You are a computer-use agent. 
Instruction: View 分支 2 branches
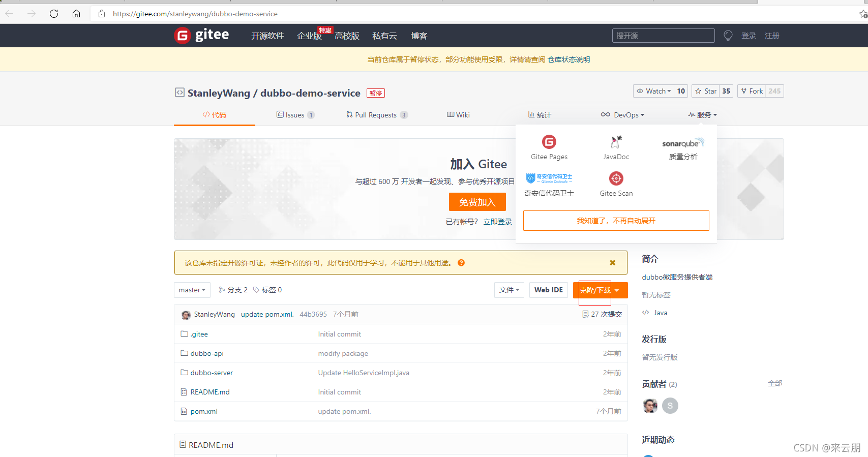233,290
